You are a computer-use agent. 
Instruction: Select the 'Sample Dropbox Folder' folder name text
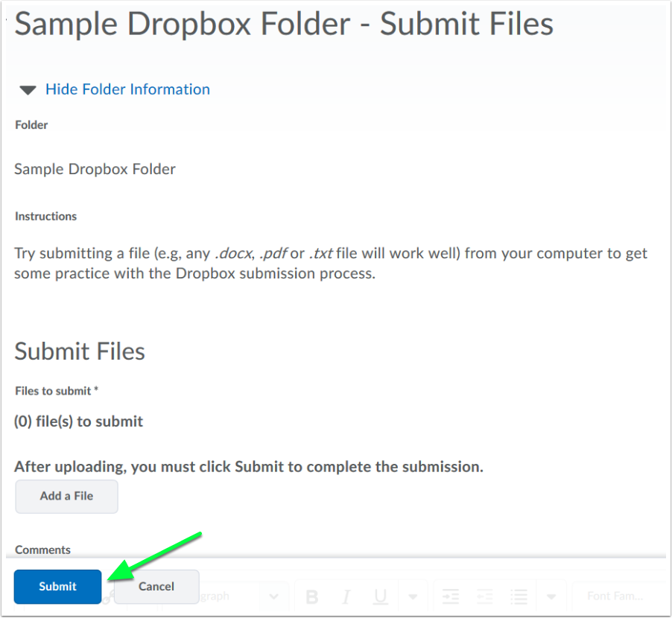pyautogui.click(x=95, y=169)
